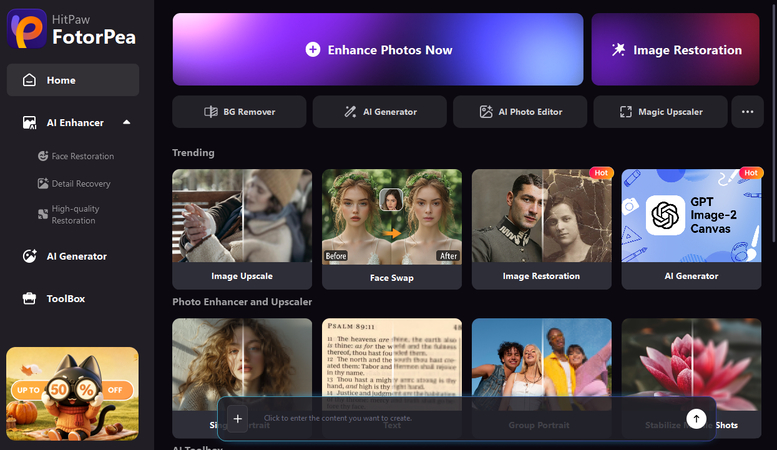Select the Group Portrait enhancer thumbnail
The height and width of the screenshot is (450, 777).
point(542,364)
